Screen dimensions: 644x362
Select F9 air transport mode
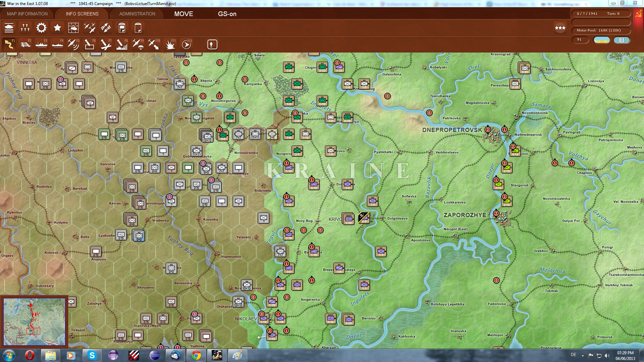click(138, 44)
